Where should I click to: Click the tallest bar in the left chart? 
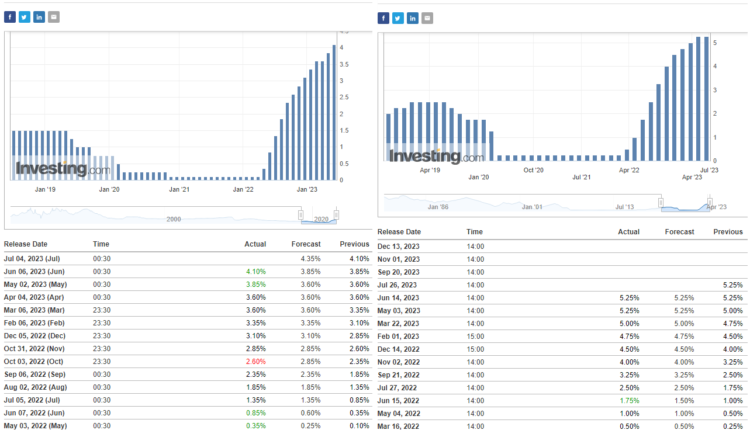(x=334, y=112)
